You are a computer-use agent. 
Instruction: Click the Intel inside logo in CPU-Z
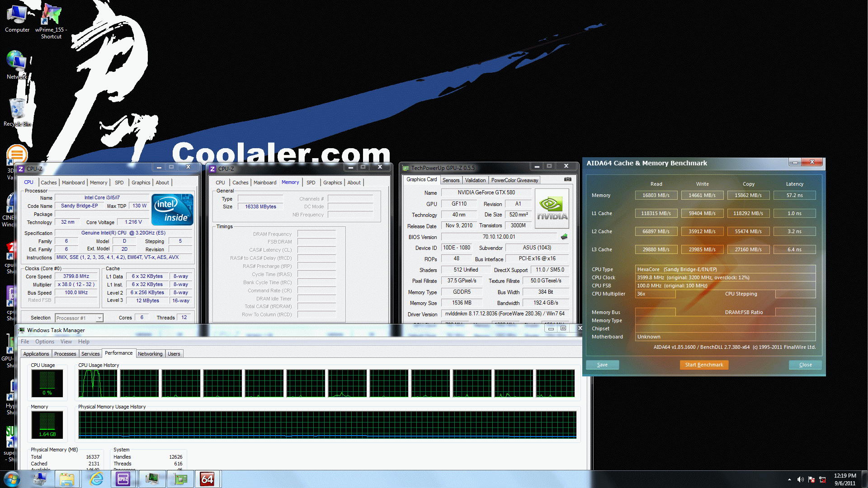tap(173, 210)
